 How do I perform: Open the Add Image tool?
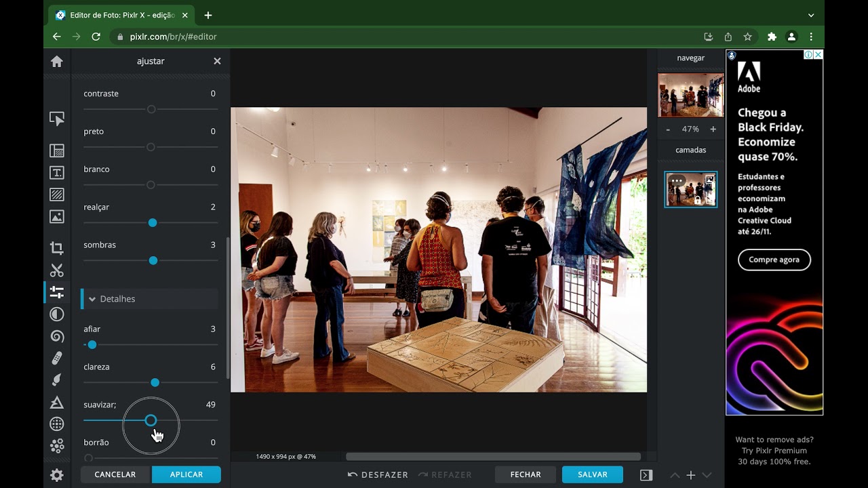pyautogui.click(x=57, y=217)
